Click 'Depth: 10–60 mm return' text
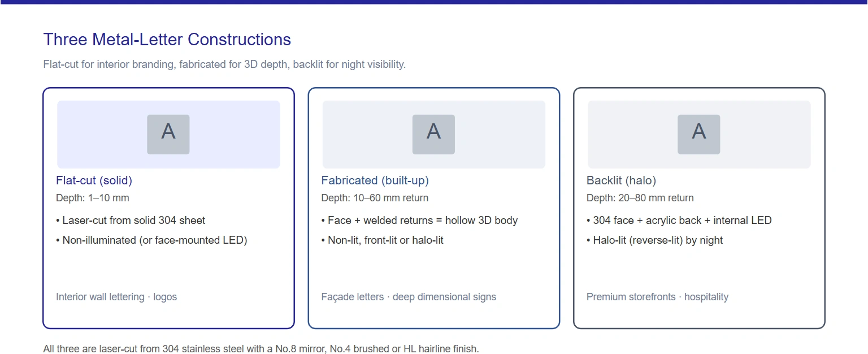The width and height of the screenshot is (868, 354). pyautogui.click(x=375, y=198)
